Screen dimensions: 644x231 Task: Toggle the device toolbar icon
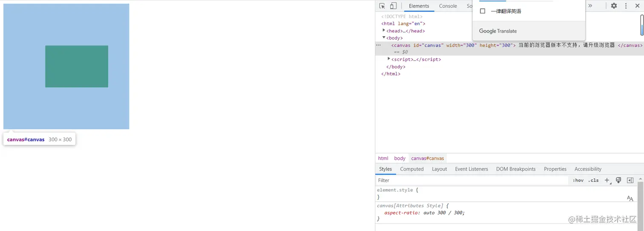(393, 6)
